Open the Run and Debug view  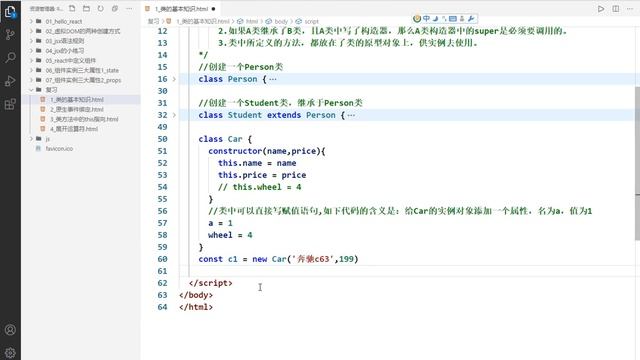(x=10, y=81)
